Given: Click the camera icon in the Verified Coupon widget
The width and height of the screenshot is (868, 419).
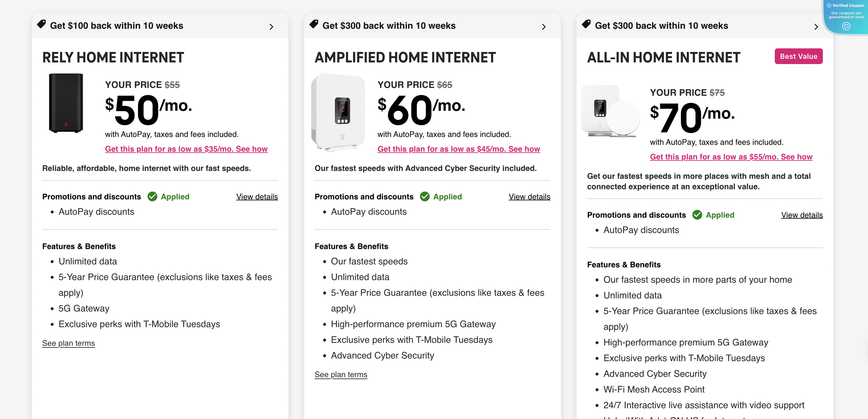Looking at the screenshot, I should [846, 26].
